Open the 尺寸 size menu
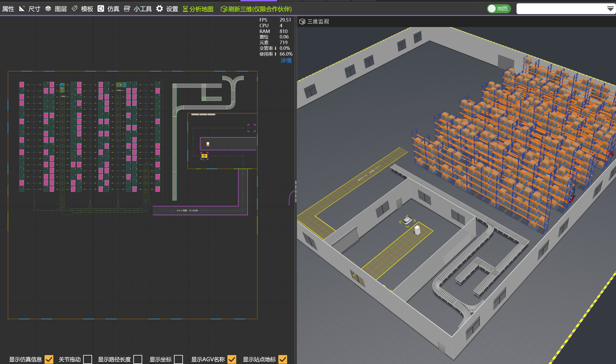This screenshot has height=364, width=616. click(x=34, y=9)
